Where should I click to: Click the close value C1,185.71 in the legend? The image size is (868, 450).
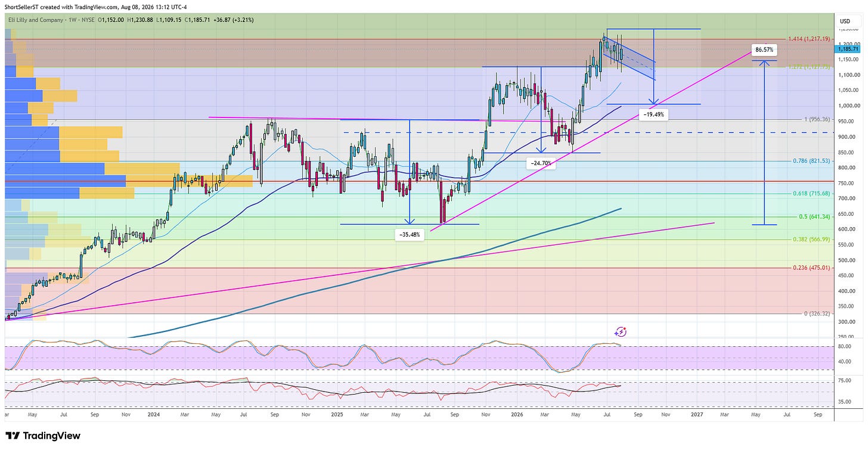coord(197,20)
